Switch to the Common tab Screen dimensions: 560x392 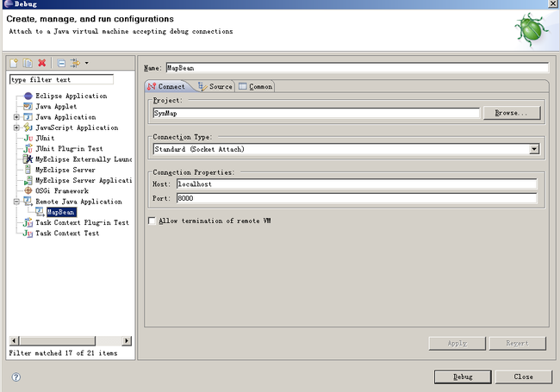coord(256,86)
